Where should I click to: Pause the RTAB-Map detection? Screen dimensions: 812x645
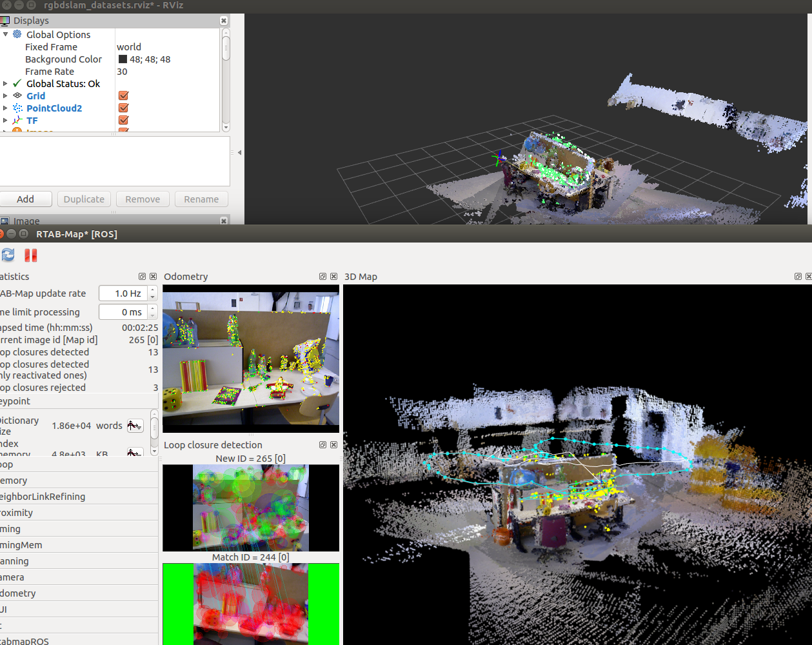point(30,255)
